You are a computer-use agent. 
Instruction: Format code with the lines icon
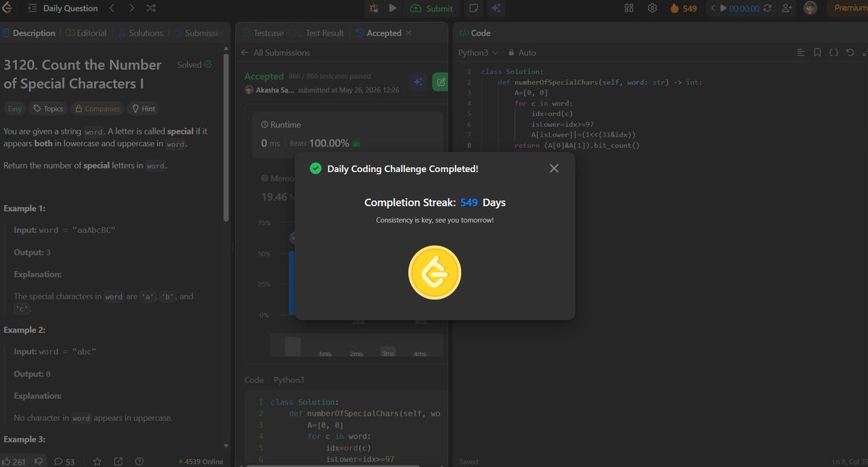click(801, 52)
